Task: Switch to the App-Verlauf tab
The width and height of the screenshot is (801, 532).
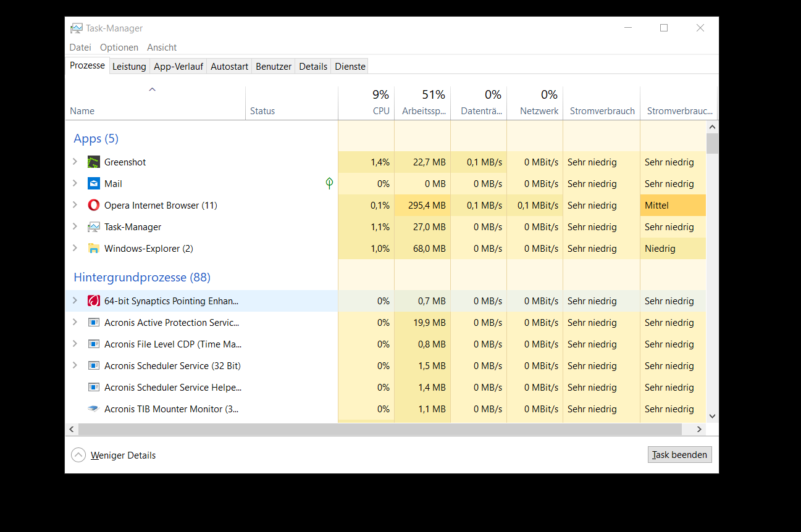Action: [x=178, y=67]
